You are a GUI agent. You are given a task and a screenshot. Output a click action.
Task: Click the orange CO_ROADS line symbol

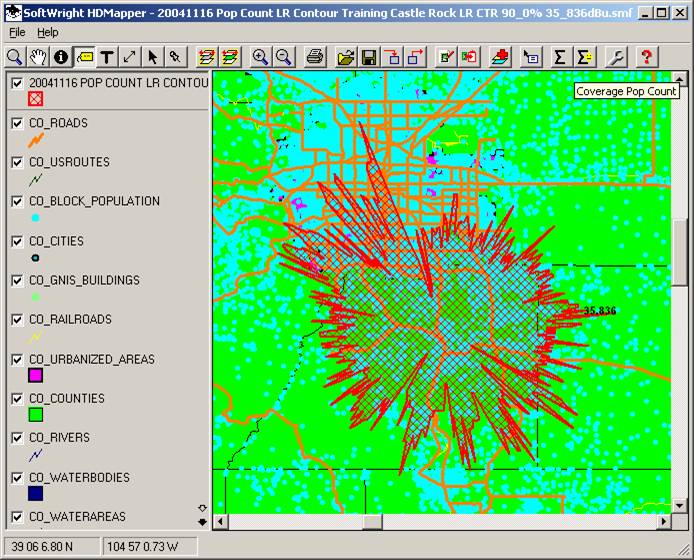[36, 141]
